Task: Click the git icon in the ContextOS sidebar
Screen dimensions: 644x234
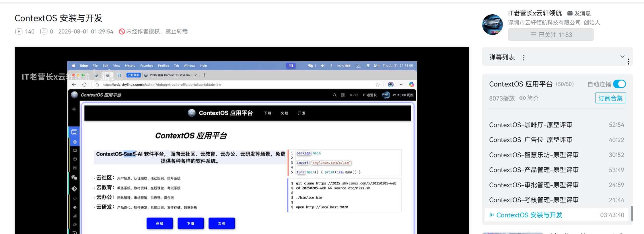Action: [74, 188]
